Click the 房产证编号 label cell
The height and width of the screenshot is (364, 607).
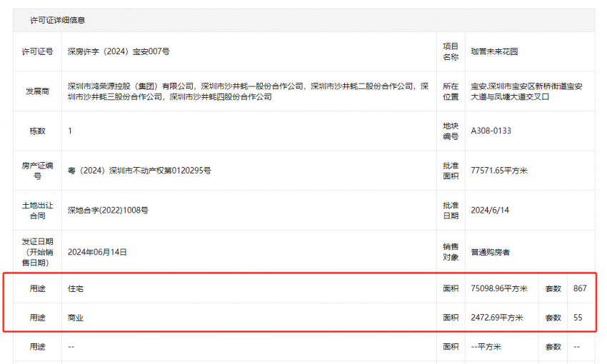coord(38,171)
